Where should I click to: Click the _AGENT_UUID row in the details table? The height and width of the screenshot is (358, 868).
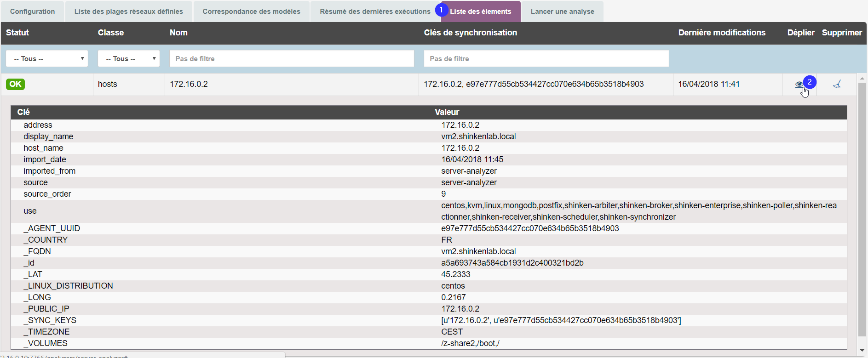point(52,228)
